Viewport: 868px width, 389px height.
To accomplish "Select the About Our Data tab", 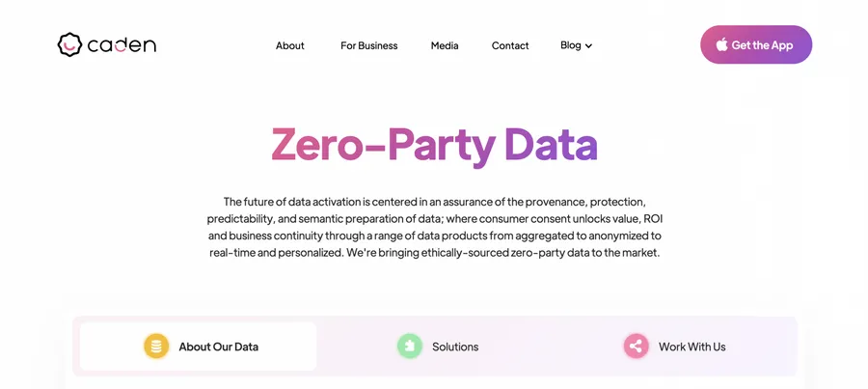I will click(x=198, y=347).
